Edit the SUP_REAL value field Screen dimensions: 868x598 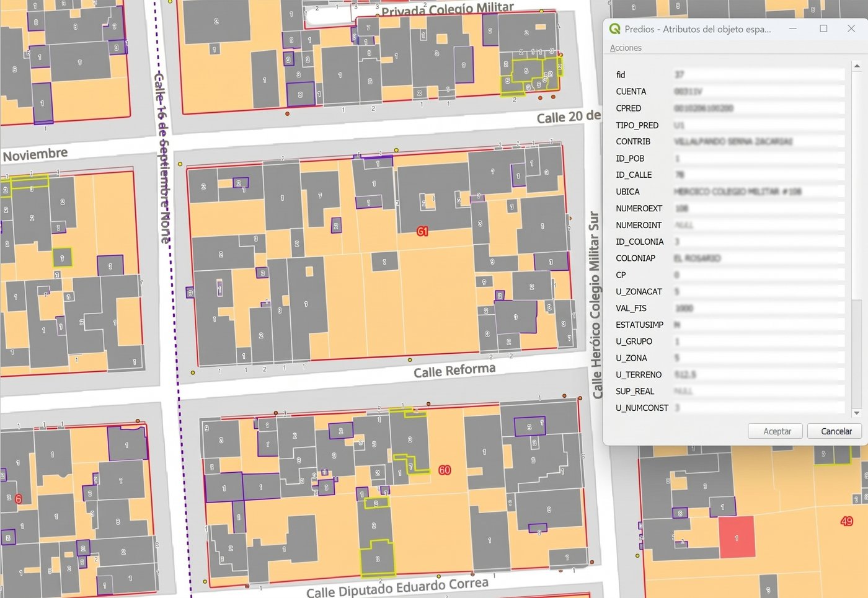(759, 392)
